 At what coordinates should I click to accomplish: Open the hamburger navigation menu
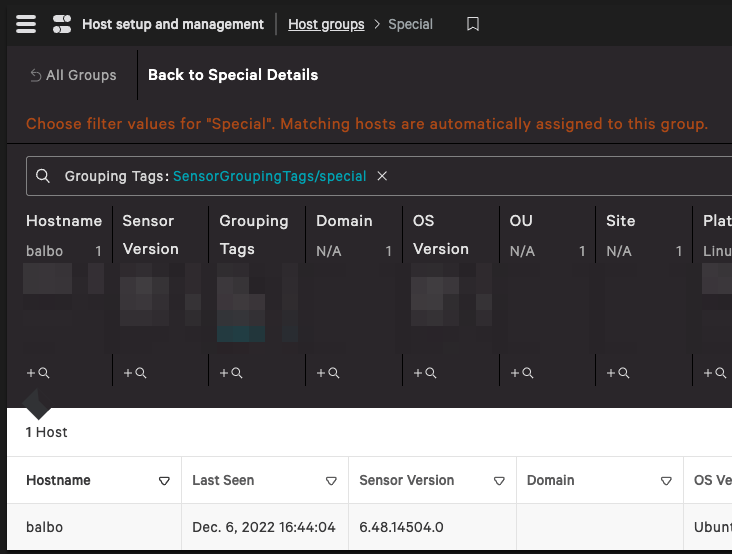coord(26,24)
